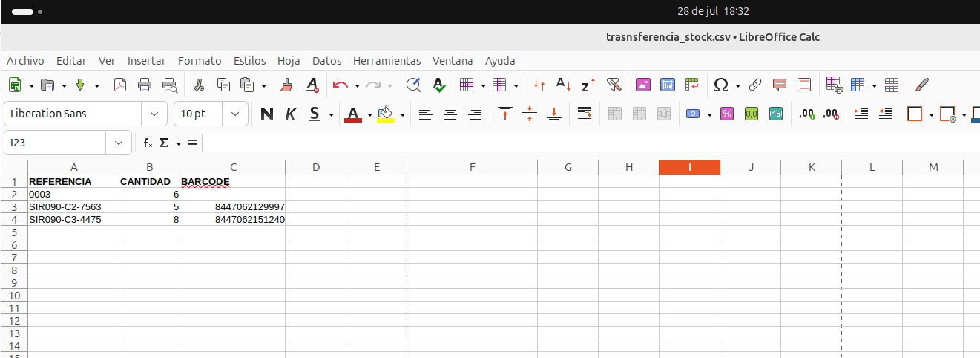
Task: Expand the Name Box dropdown arrow
Action: (x=119, y=143)
